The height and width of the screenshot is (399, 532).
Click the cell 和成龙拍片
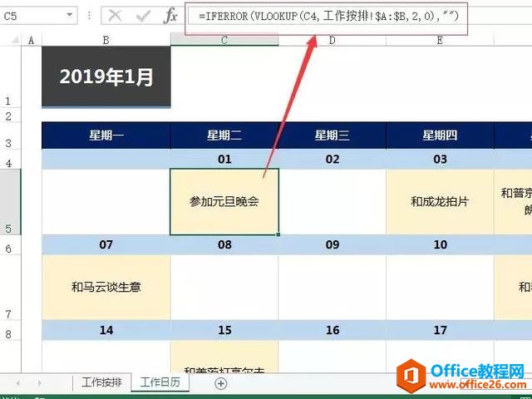pyautogui.click(x=440, y=202)
